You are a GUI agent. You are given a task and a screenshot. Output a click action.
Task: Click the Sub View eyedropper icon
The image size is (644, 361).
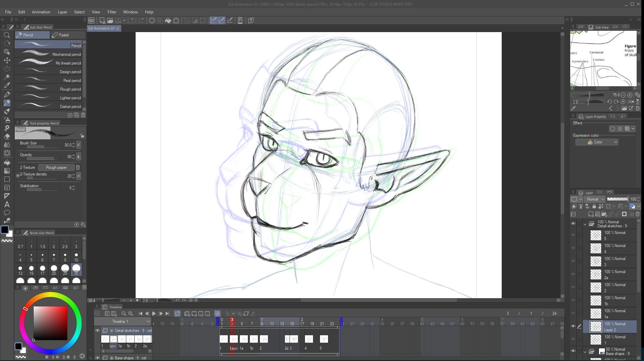click(x=574, y=108)
